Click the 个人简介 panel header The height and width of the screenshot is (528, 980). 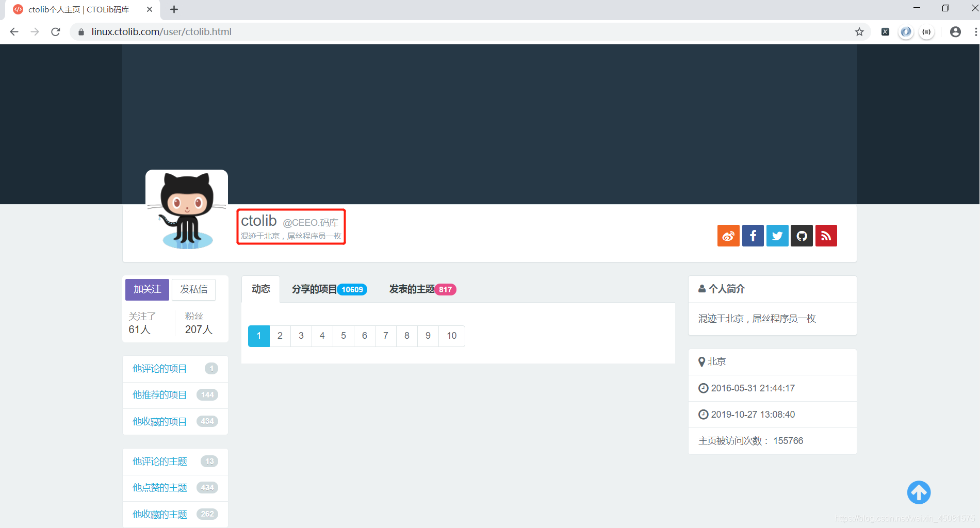coord(773,289)
